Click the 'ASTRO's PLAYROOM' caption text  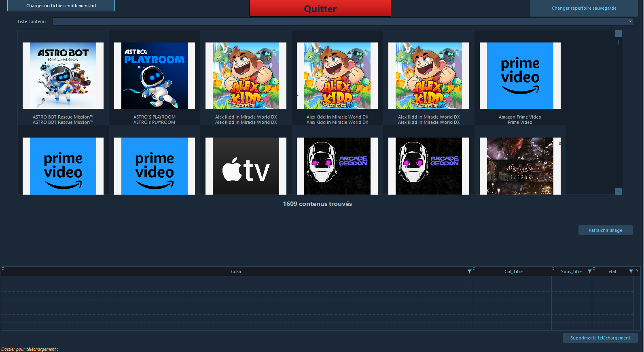(x=155, y=122)
